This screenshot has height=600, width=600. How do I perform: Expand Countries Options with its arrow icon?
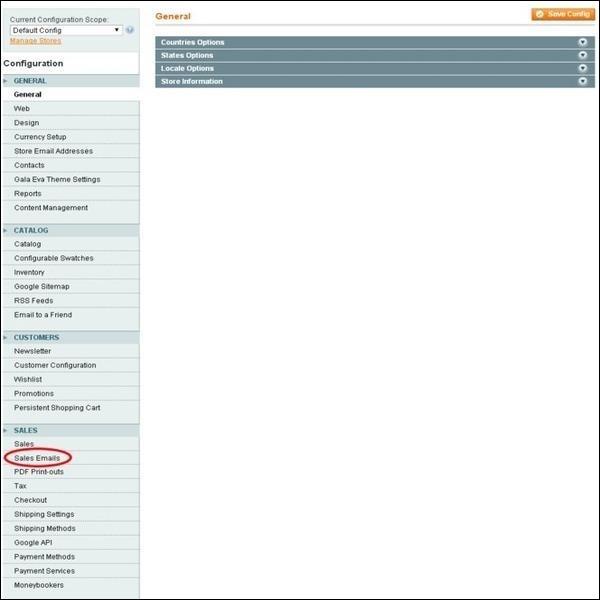[582, 42]
